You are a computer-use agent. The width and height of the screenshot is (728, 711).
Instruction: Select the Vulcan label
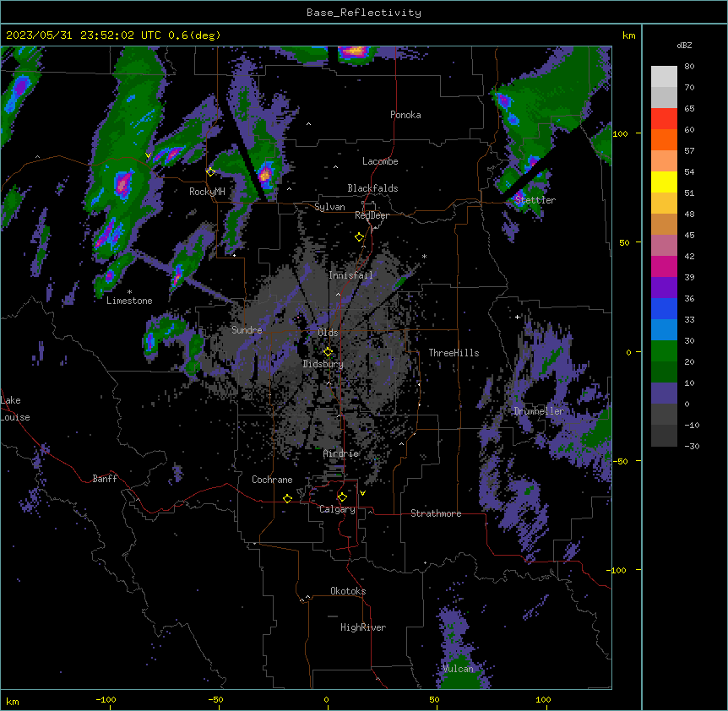pos(459,669)
